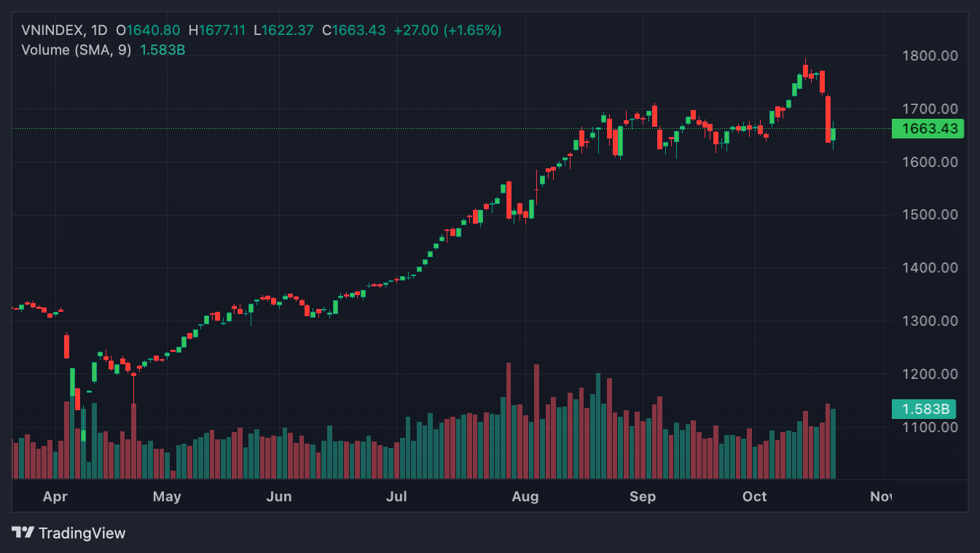
Task: Select the Apr label on time axis
Action: point(55,497)
